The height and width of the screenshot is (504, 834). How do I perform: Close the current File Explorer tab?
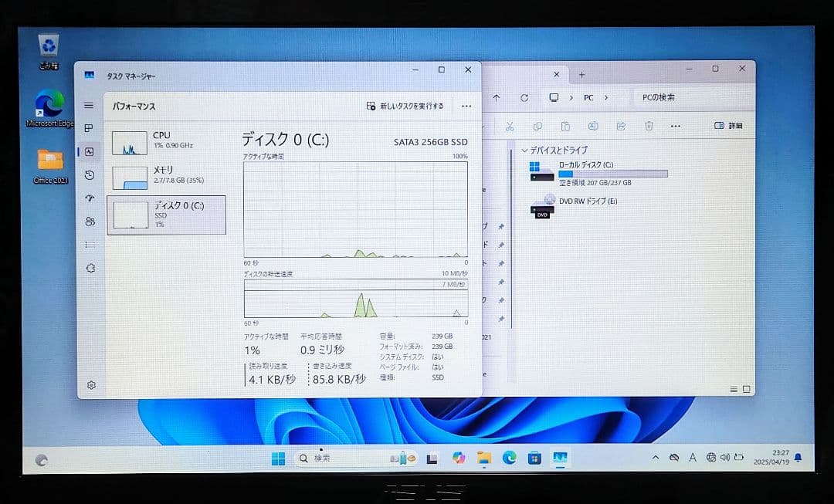pos(556,74)
